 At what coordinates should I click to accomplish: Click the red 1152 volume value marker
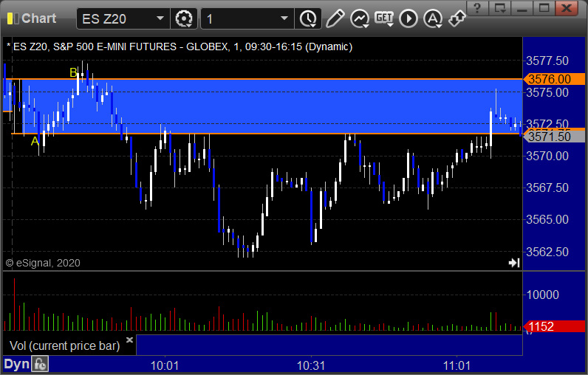[554, 326]
